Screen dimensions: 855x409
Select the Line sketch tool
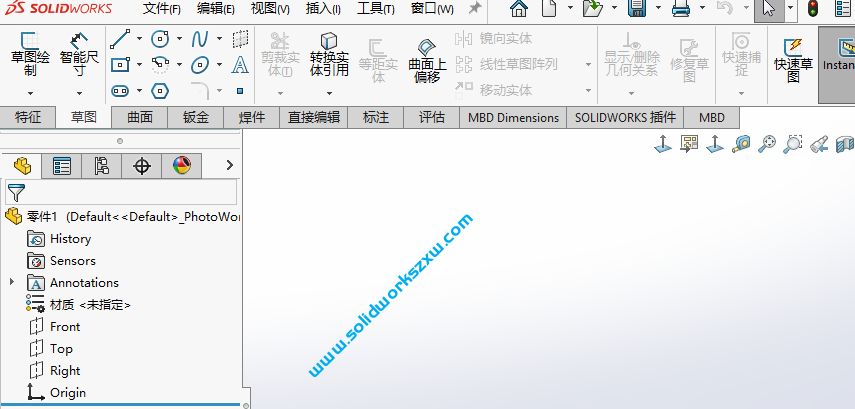tap(120, 39)
